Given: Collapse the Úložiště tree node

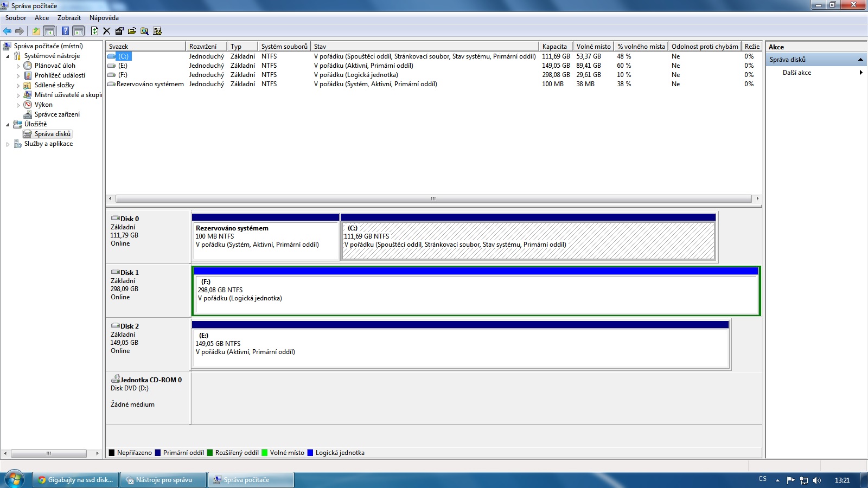Looking at the screenshot, I should coord(8,124).
